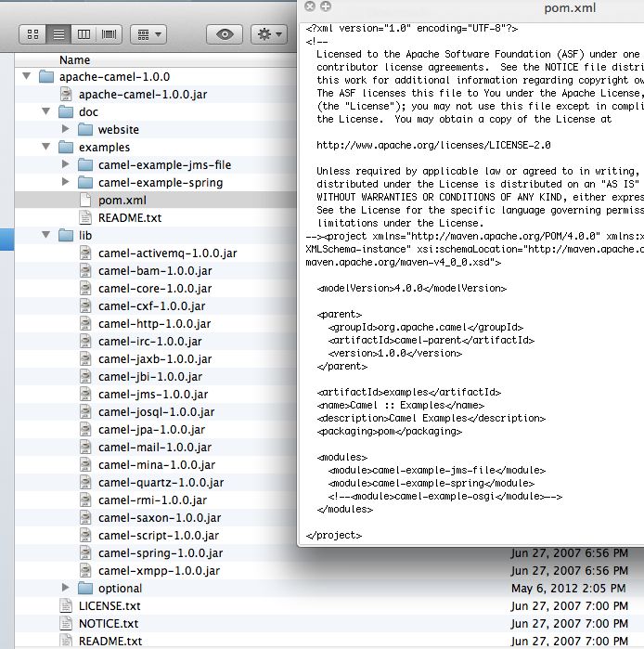Select the camel-spring-1.0.0.jar row
Image resolution: width=644 pixels, height=649 pixels.
[x=329, y=553]
